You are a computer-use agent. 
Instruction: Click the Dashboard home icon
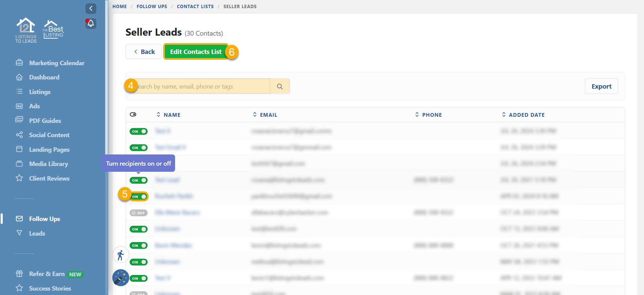pos(19,77)
